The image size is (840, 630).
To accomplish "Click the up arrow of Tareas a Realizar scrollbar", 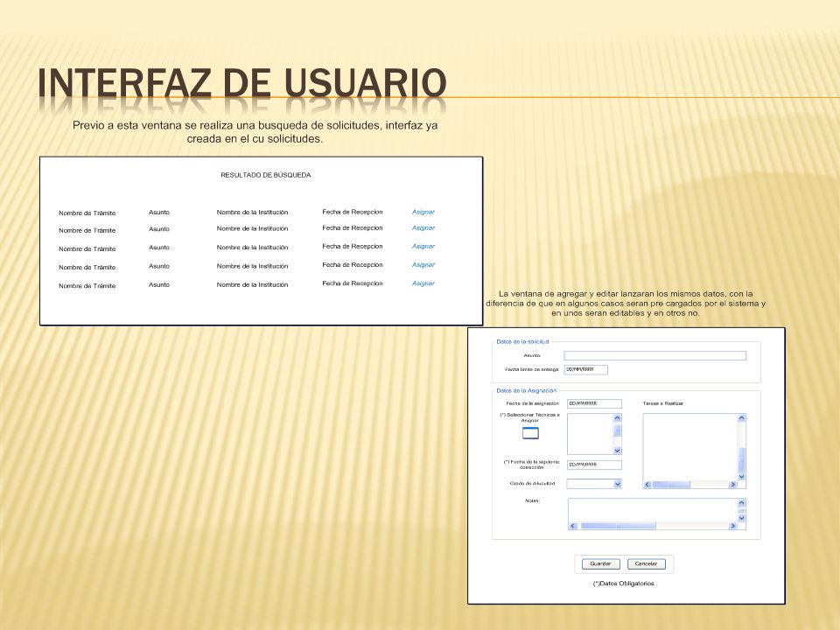I will click(742, 418).
